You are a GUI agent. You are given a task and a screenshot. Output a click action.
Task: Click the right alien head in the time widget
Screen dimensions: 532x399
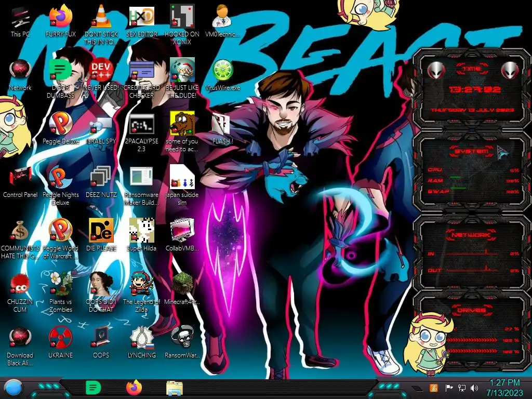point(510,70)
